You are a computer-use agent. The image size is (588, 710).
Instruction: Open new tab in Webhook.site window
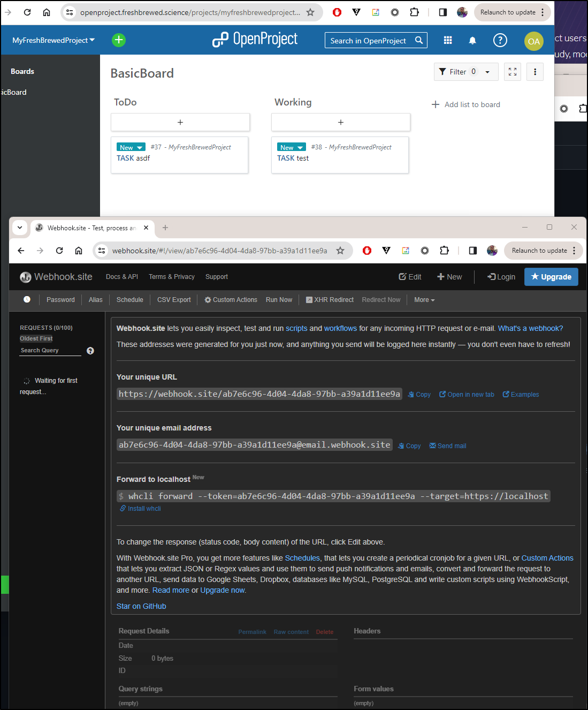(165, 228)
